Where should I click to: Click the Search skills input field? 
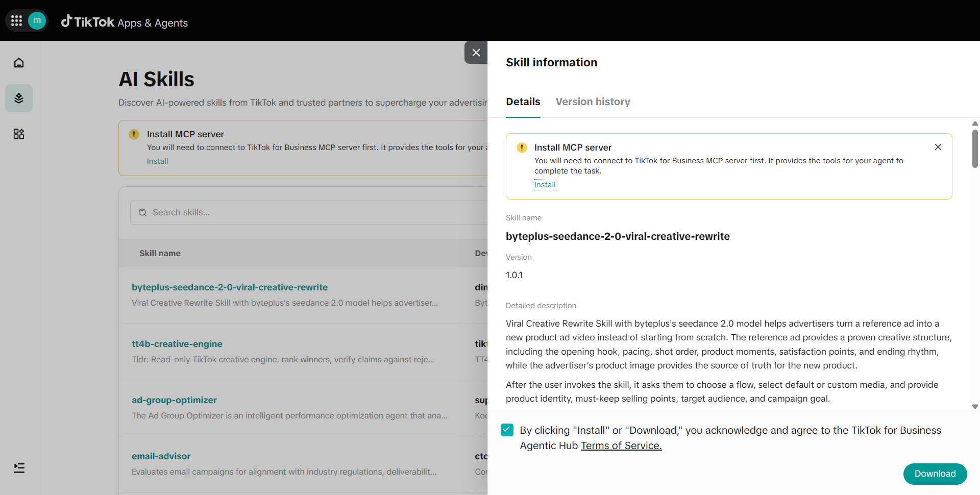click(x=309, y=212)
